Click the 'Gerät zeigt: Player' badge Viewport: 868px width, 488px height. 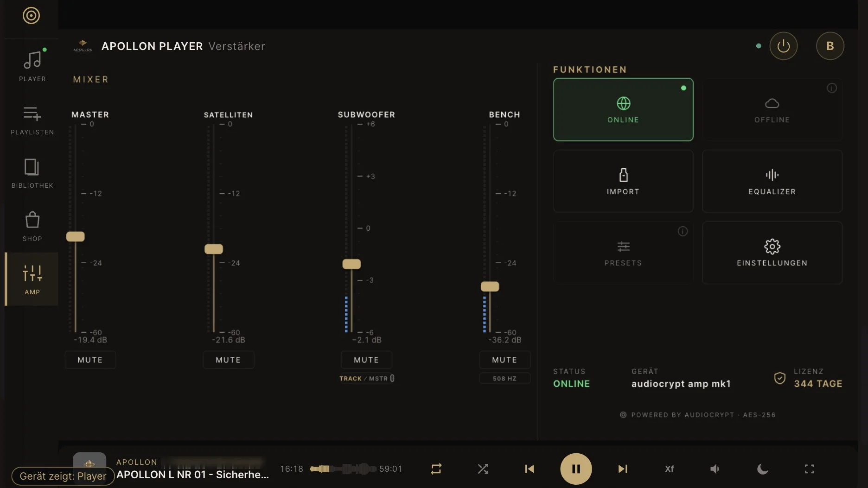coord(63,476)
